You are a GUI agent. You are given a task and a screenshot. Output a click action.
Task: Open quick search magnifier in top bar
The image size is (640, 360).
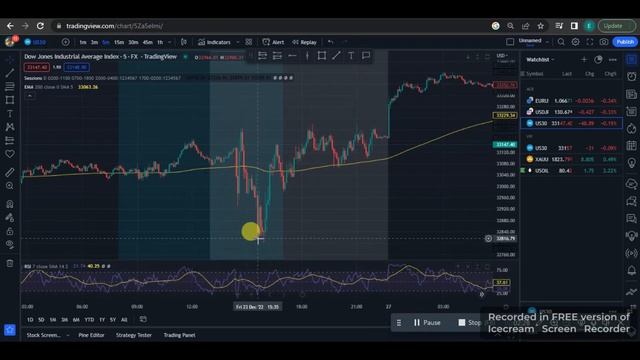[x=561, y=42]
